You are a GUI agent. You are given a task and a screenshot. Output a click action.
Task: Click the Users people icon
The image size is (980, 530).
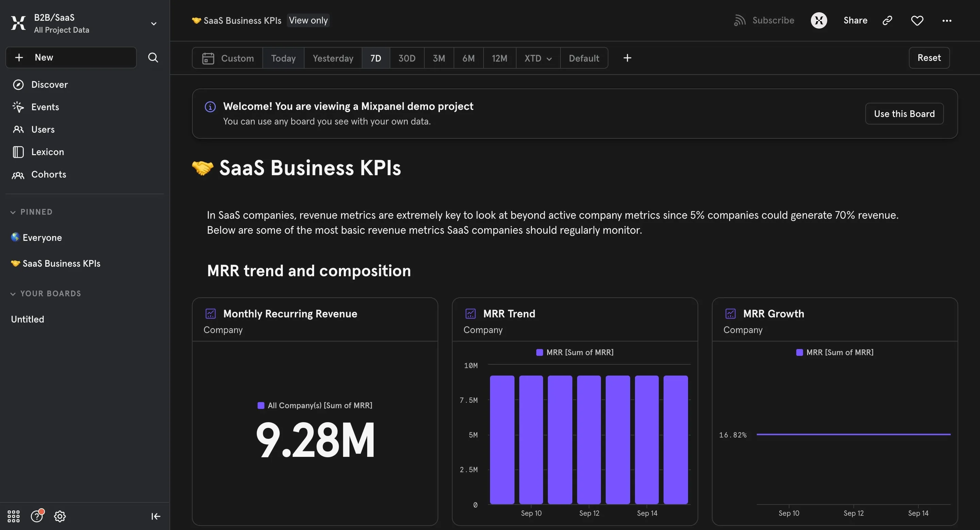[x=18, y=129]
